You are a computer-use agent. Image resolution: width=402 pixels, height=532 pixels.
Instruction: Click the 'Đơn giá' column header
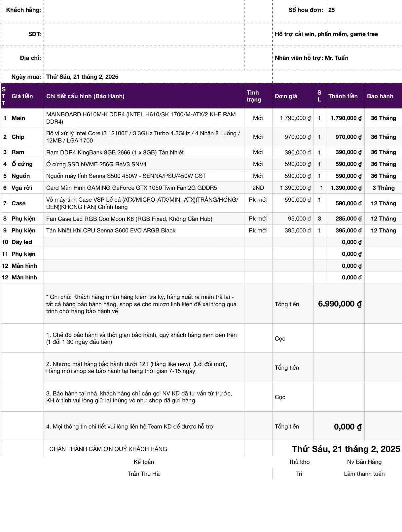pos(286,96)
